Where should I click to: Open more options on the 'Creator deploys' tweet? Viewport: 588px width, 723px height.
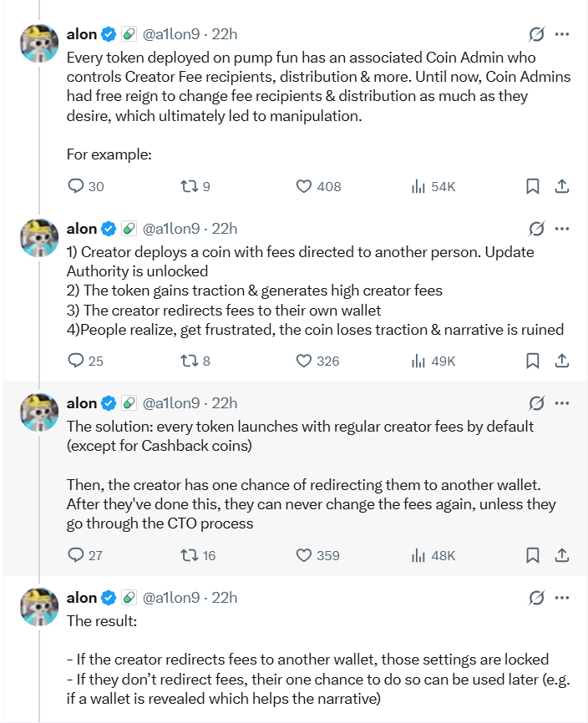(562, 229)
